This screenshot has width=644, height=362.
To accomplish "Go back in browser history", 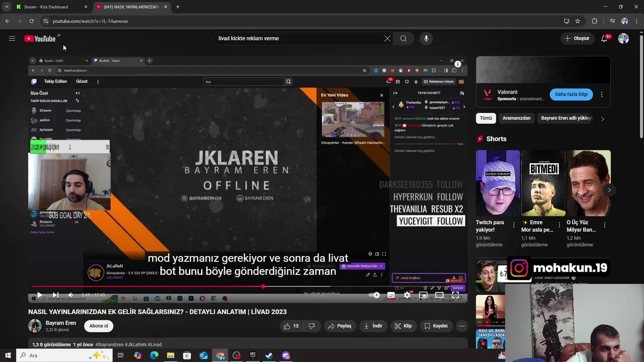I will (7, 21).
